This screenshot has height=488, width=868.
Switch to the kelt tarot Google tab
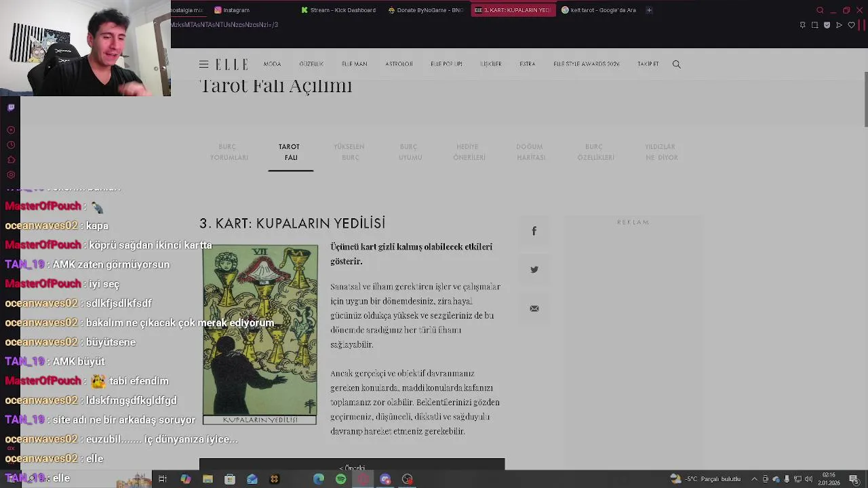coord(599,10)
